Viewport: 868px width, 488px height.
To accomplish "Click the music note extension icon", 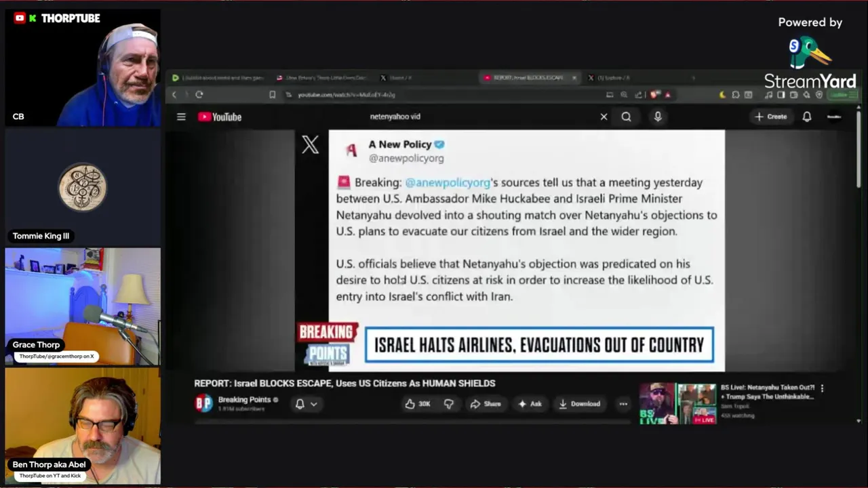I will [768, 95].
